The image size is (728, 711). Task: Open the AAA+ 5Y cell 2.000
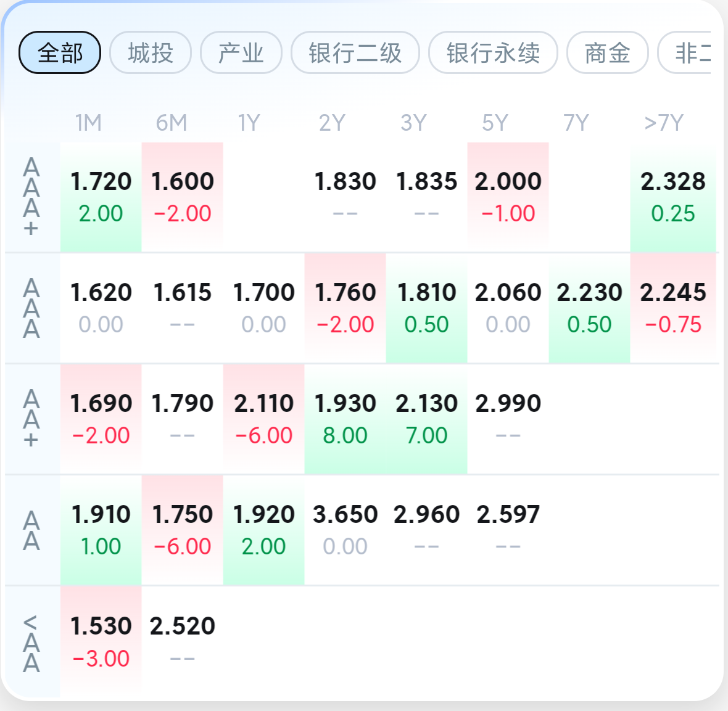point(508,197)
